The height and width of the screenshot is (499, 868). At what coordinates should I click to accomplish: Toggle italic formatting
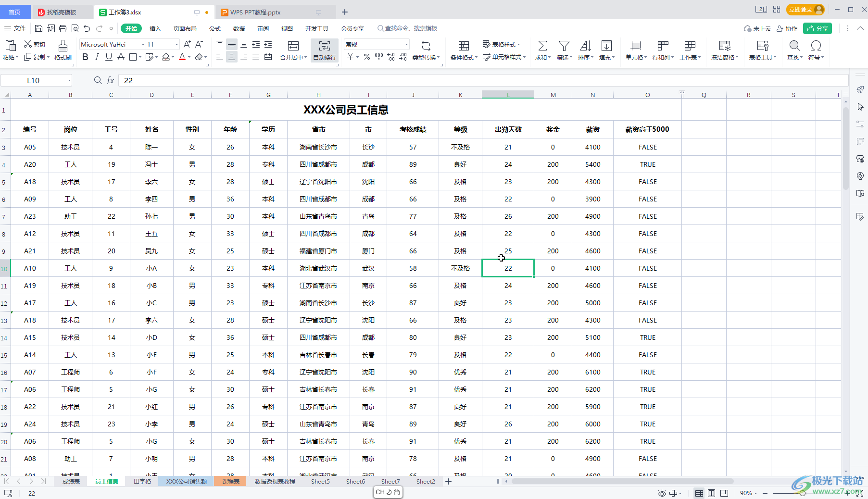click(x=97, y=57)
